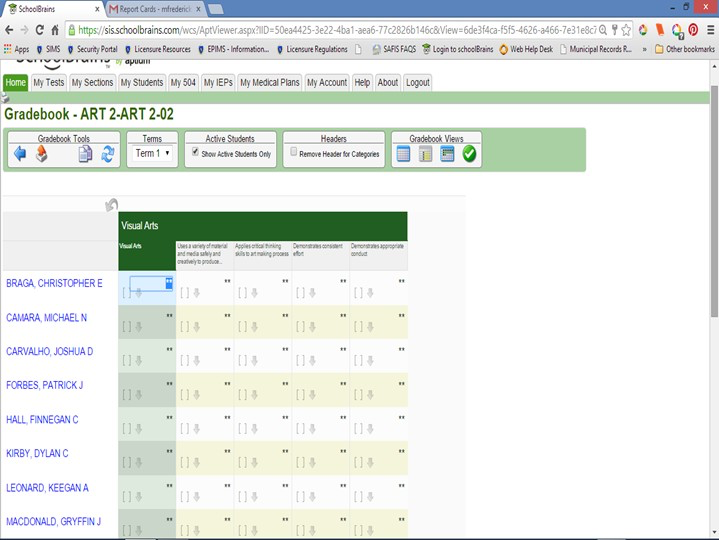Click the orange bookmark extension icon

click(x=660, y=30)
